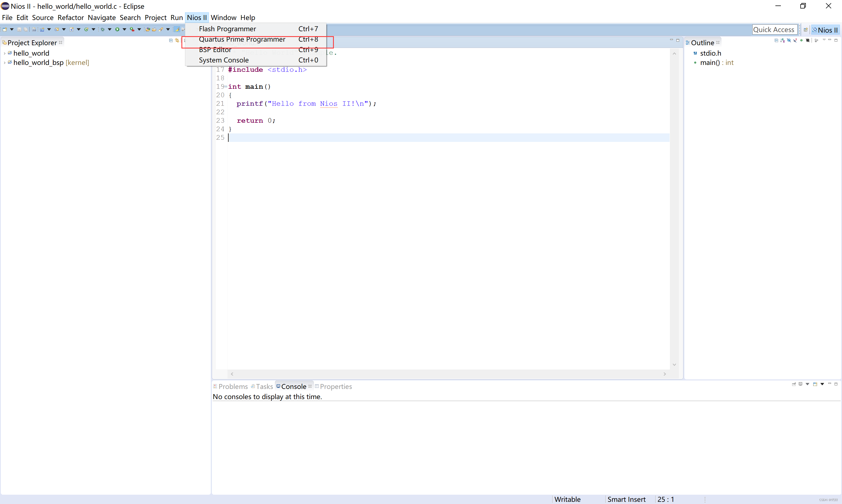
Task: Toggle Hide Fields filter in Outline
Action: tap(789, 41)
